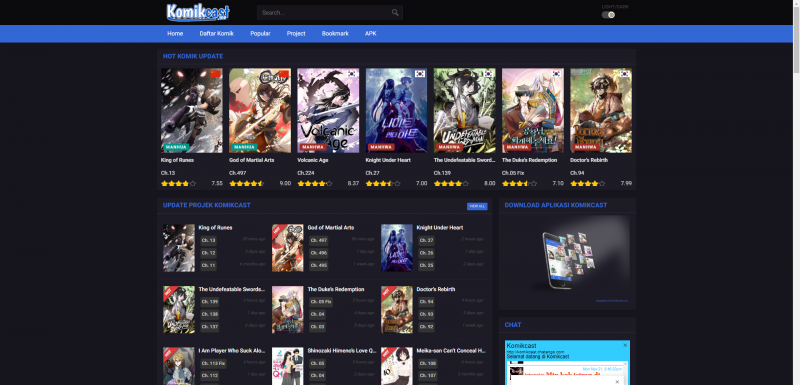Click the View All button
The width and height of the screenshot is (800, 385).
(477, 206)
